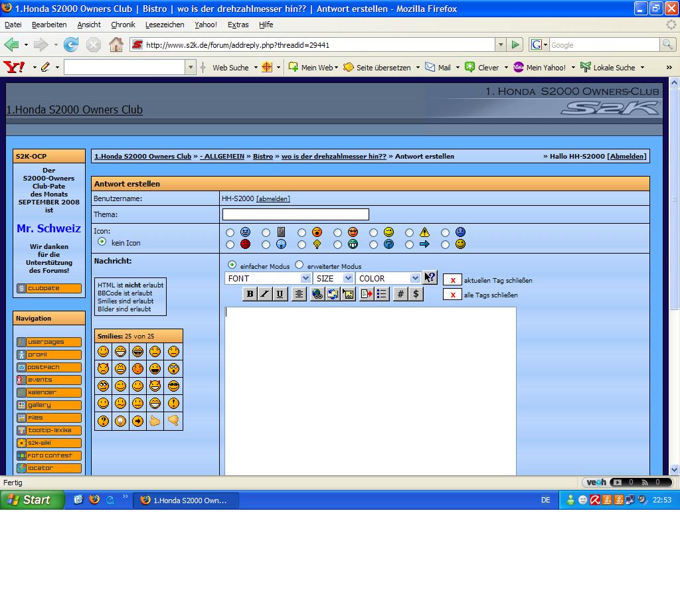Choose the 'kein Icon' radio option
This screenshot has width=680, height=616.
coord(102,242)
